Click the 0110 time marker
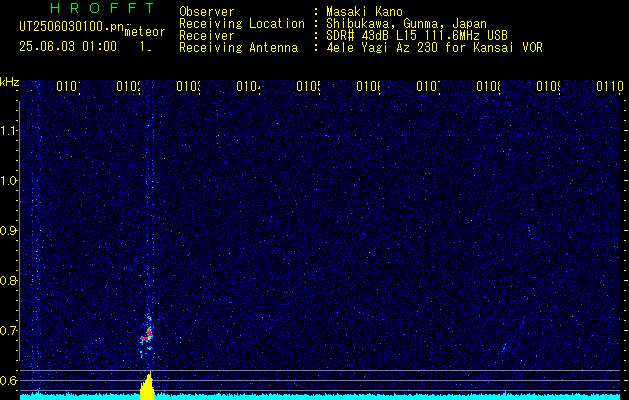629x400 pixels. tap(610, 86)
